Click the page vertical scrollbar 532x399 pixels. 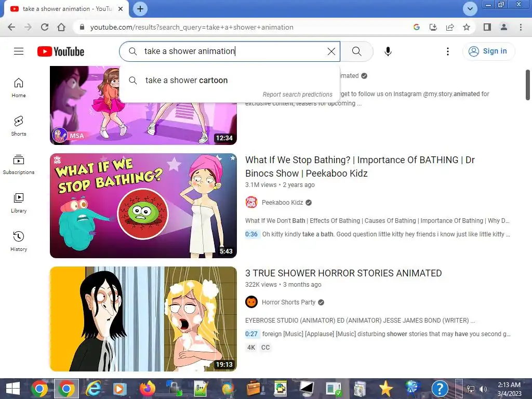pyautogui.click(x=528, y=85)
